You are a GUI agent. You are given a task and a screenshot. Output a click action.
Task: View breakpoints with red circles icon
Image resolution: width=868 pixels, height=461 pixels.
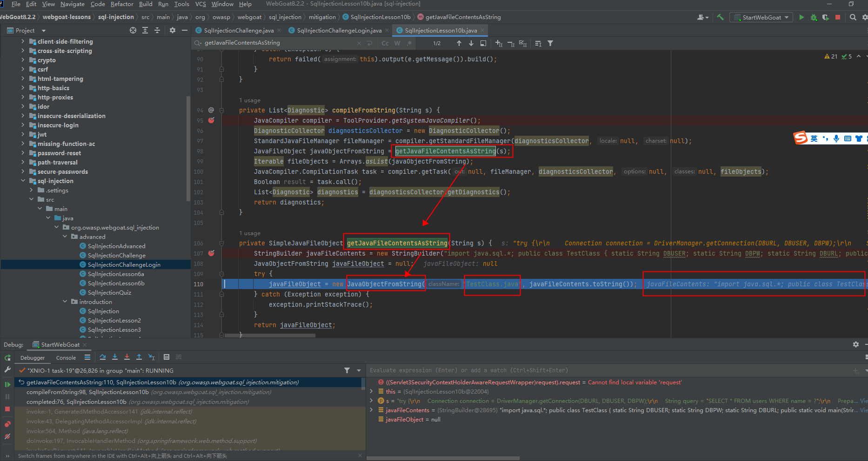pyautogui.click(x=7, y=424)
